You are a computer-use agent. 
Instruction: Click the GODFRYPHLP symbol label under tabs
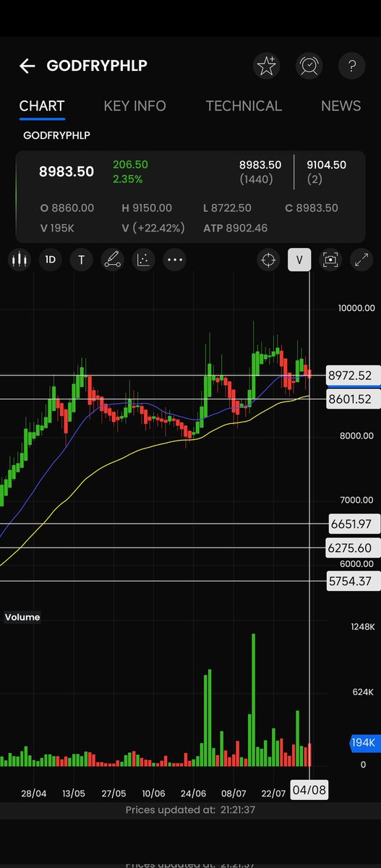56,135
